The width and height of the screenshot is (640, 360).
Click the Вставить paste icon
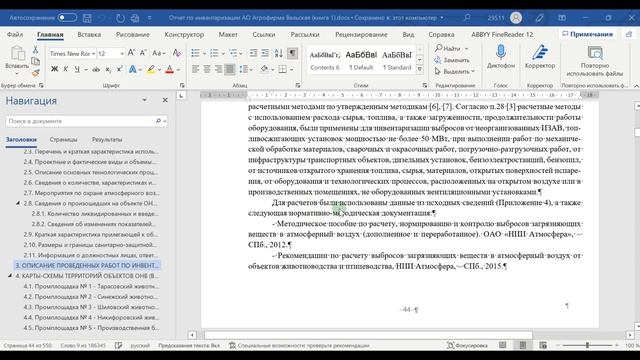click(17, 53)
